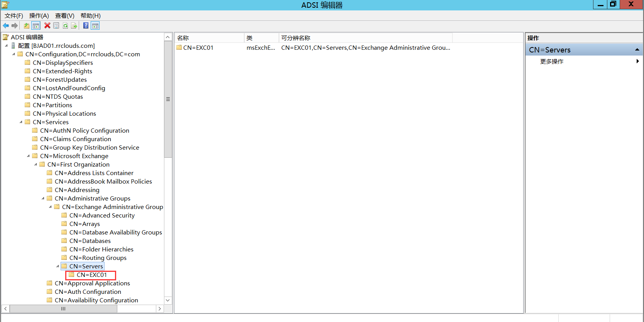Open the blue Help question-mark icon

(86, 25)
